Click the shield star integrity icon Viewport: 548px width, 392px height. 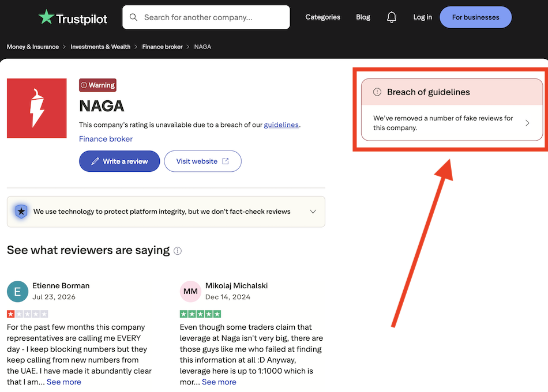[21, 212]
